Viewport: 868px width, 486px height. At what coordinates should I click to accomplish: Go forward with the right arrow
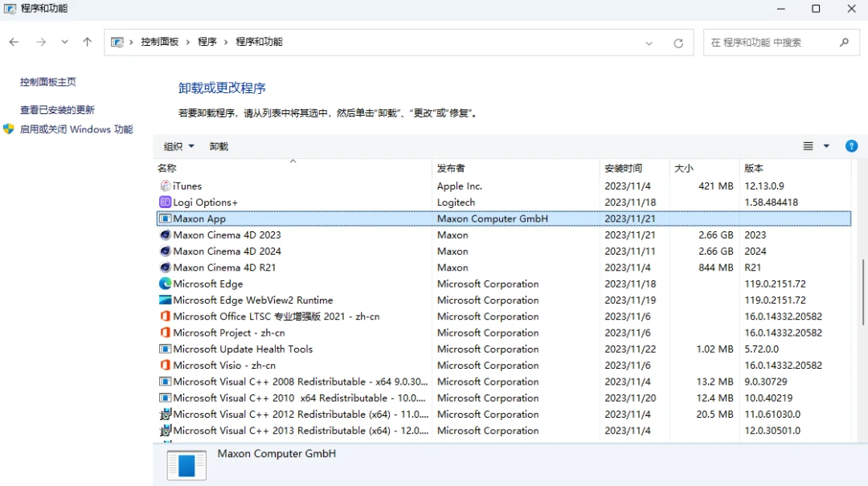tap(41, 42)
